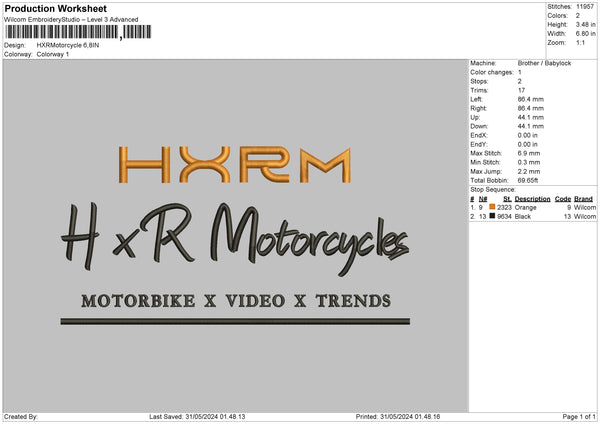This screenshot has width=600, height=424.
Task: Click thread code 2323 in Orange row
Action: (504, 207)
